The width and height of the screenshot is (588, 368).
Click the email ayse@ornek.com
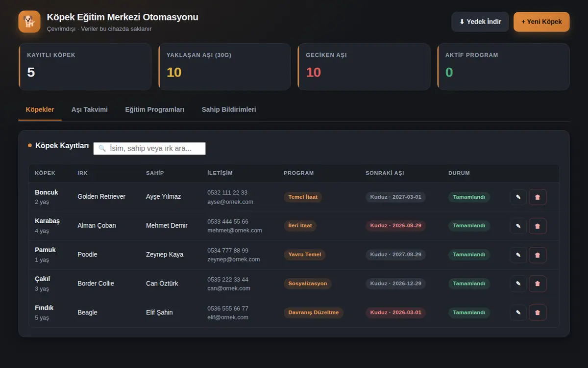click(x=230, y=202)
